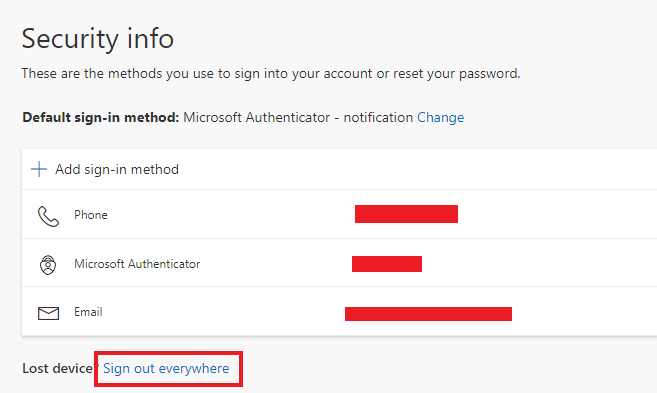Click the redacted Authenticator device value
Image resolution: width=657 pixels, height=393 pixels.
coord(387,264)
